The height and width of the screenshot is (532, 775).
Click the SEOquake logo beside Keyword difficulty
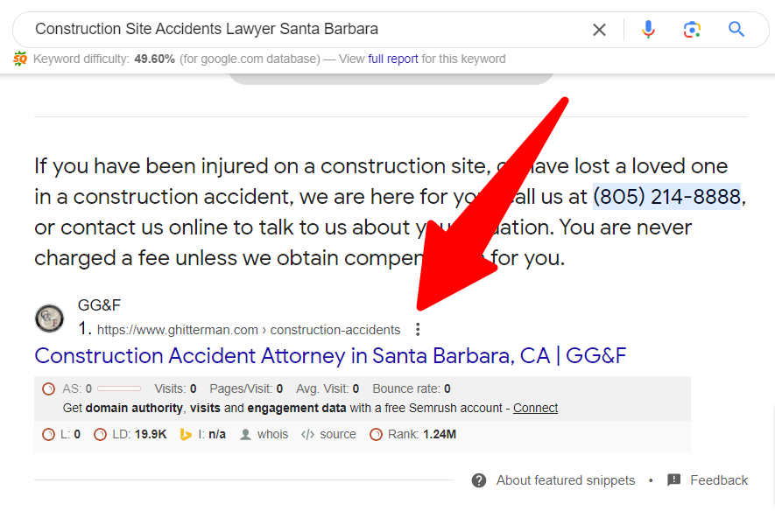(20, 59)
